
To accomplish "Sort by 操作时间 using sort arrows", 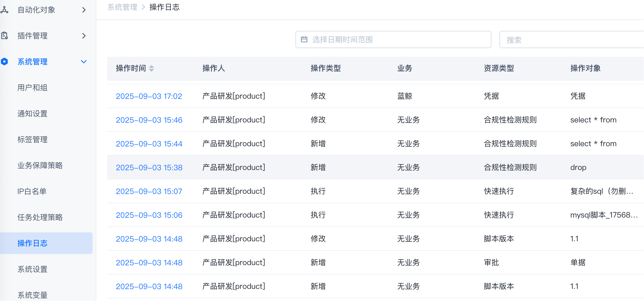I will coord(152,68).
